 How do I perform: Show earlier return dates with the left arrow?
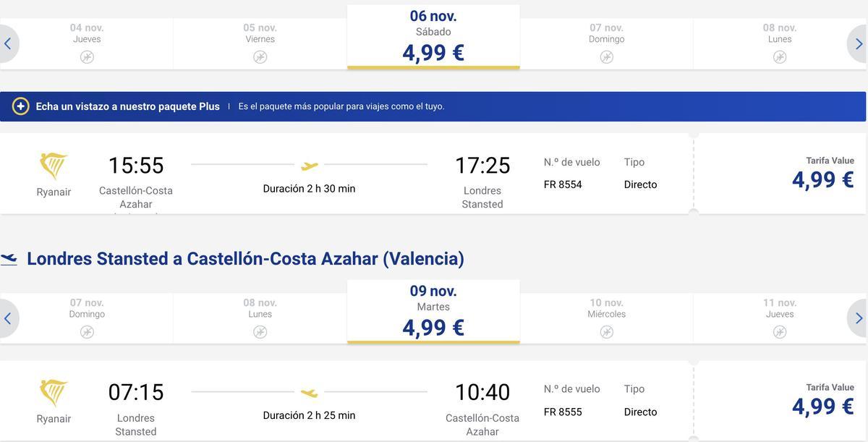(x=8, y=318)
